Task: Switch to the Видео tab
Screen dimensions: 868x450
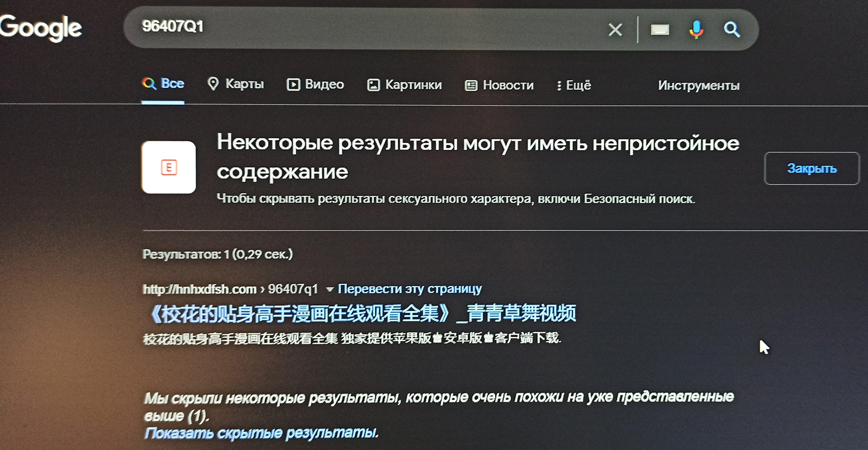Action: [315, 84]
